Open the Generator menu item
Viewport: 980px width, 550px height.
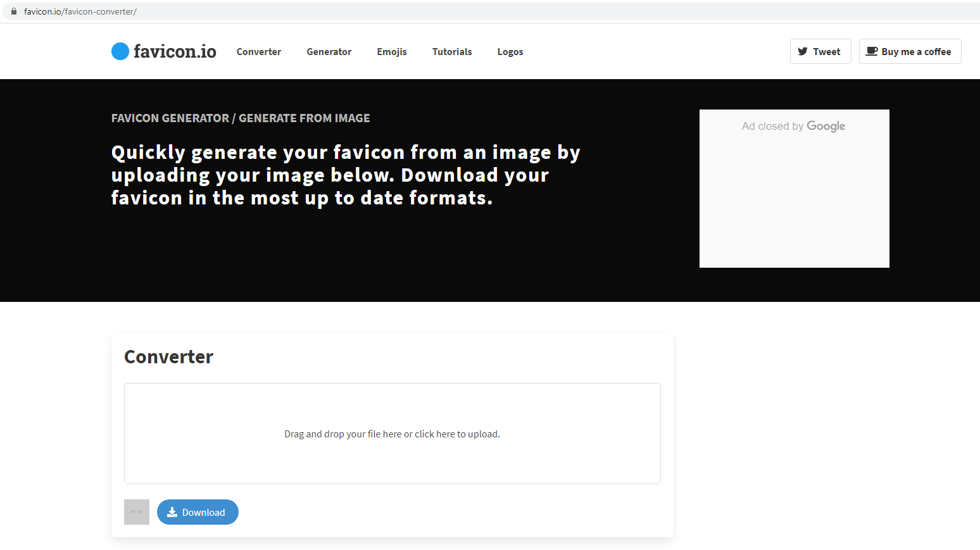(329, 52)
